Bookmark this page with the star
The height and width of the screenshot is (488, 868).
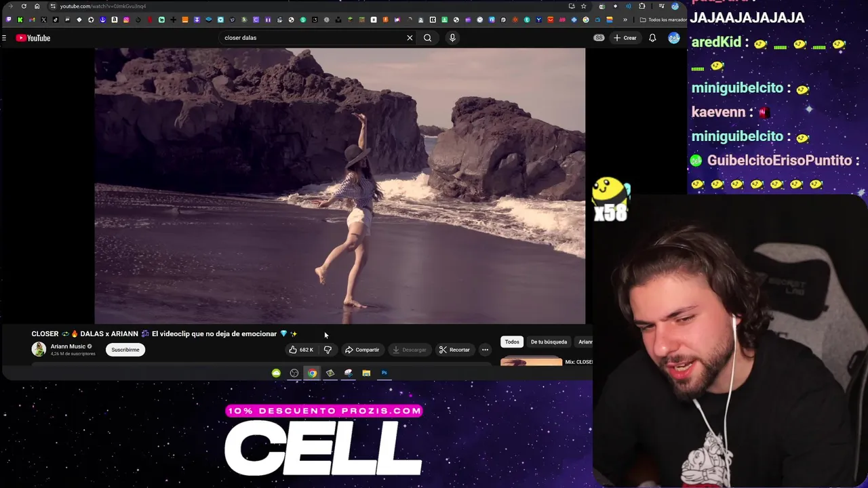[x=583, y=6]
